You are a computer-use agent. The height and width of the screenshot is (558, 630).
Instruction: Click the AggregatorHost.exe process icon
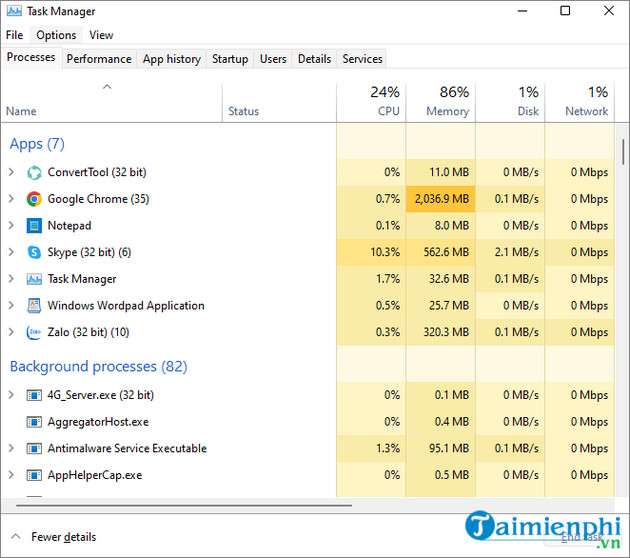[x=34, y=422]
